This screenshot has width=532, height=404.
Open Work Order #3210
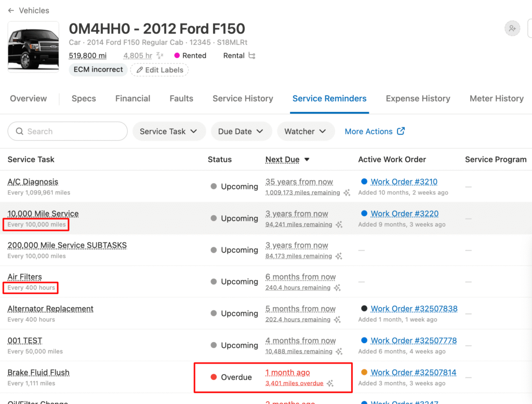click(404, 181)
